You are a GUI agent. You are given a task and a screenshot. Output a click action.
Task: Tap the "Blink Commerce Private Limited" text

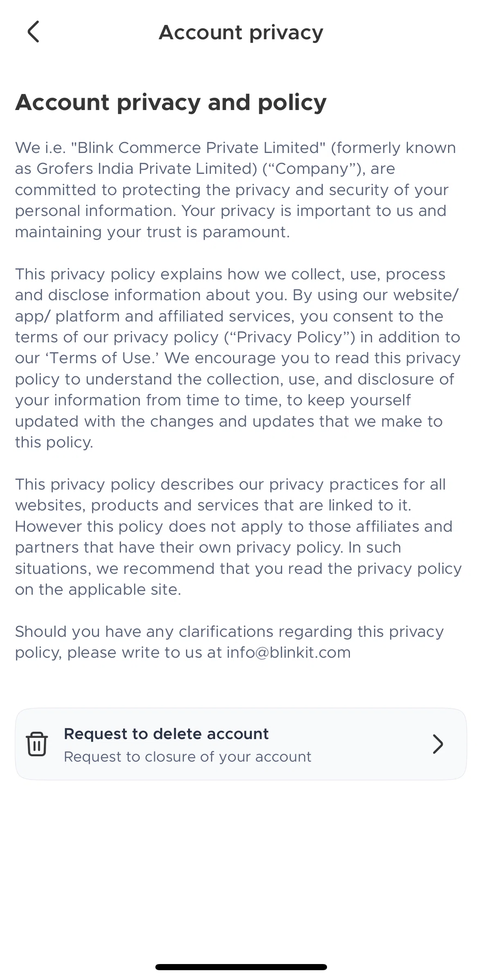click(198, 148)
